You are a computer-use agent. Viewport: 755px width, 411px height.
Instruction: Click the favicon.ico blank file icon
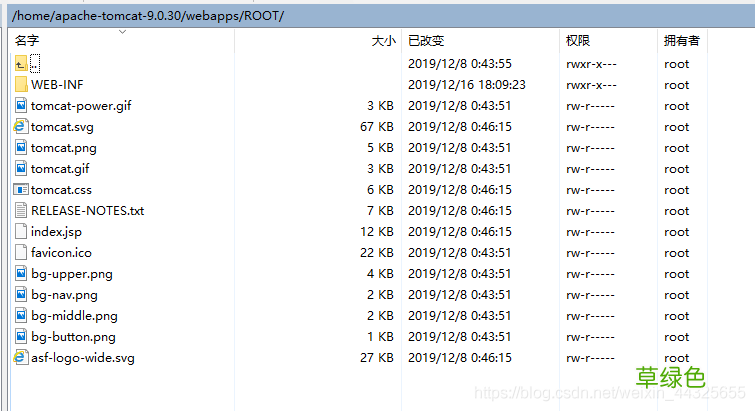pos(21,253)
